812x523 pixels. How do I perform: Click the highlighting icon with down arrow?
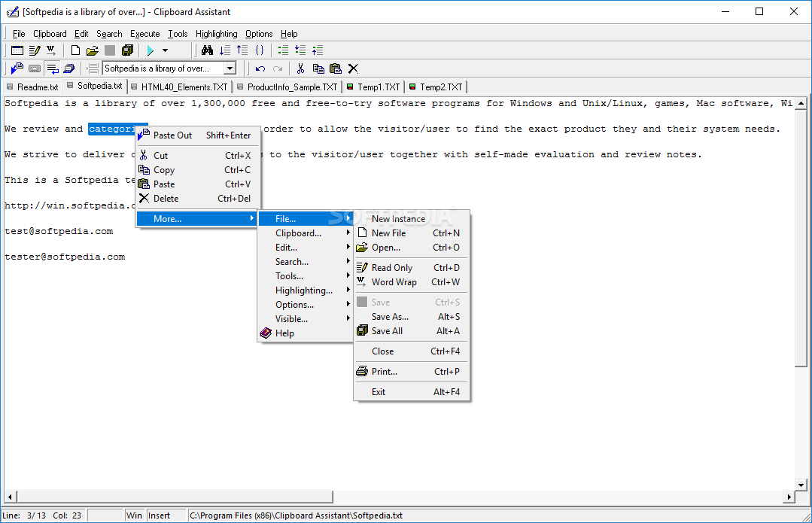[300, 50]
